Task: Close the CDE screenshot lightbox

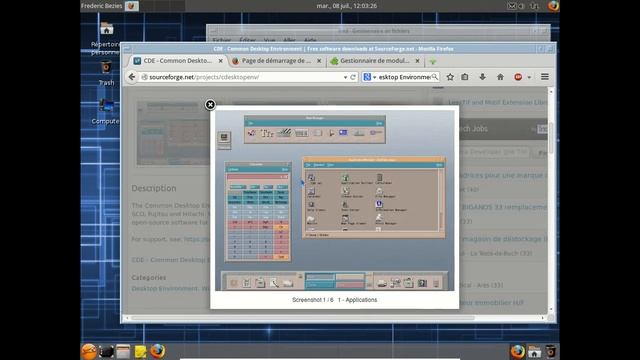Action: pos(210,105)
